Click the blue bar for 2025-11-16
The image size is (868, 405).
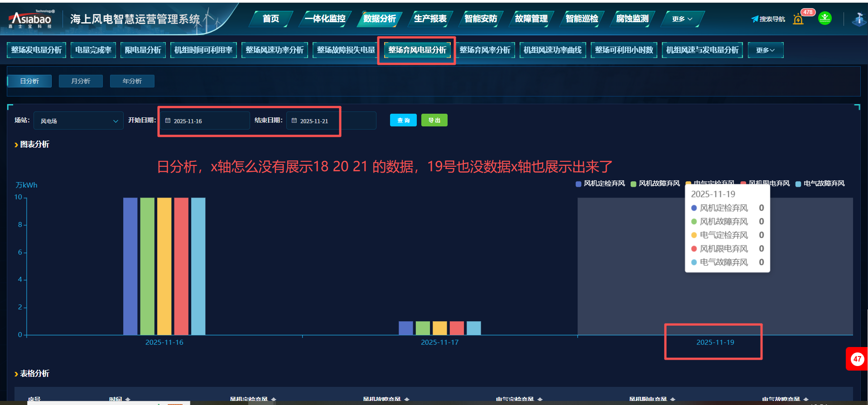click(130, 266)
